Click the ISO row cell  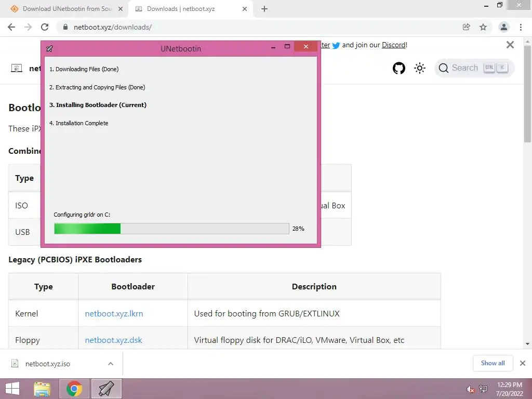pyautogui.click(x=24, y=205)
